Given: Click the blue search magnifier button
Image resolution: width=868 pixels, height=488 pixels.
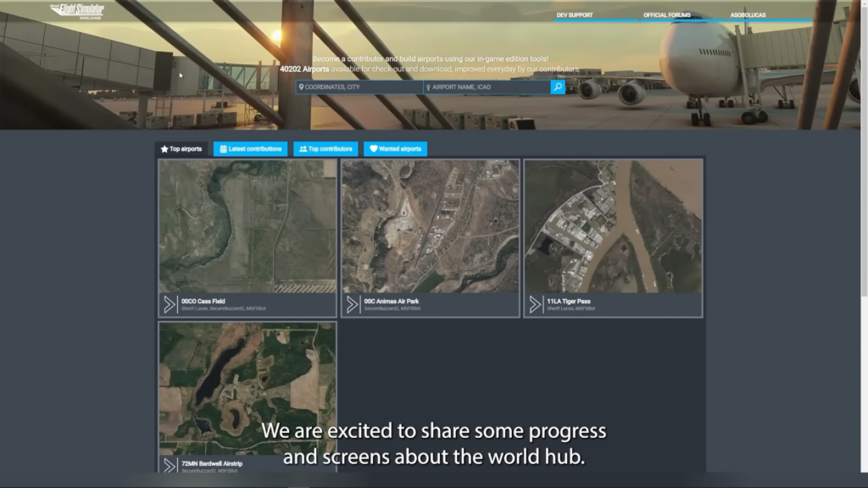Looking at the screenshot, I should pos(558,87).
